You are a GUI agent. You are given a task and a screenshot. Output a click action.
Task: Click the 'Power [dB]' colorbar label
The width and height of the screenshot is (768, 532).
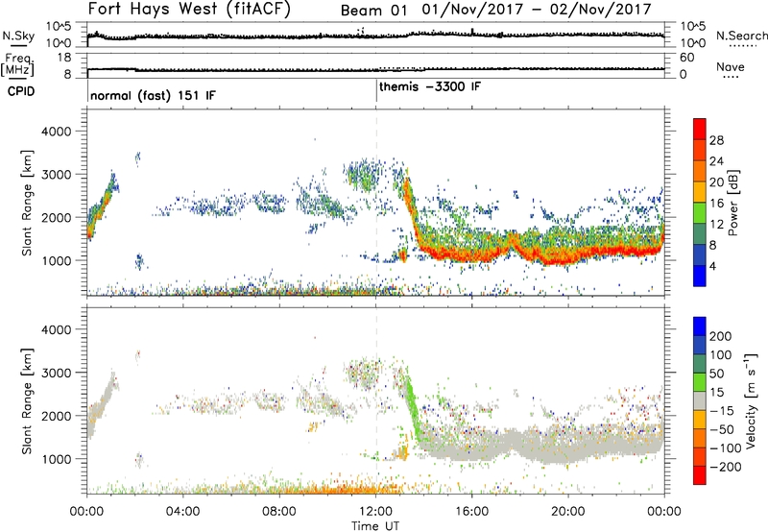(x=732, y=203)
